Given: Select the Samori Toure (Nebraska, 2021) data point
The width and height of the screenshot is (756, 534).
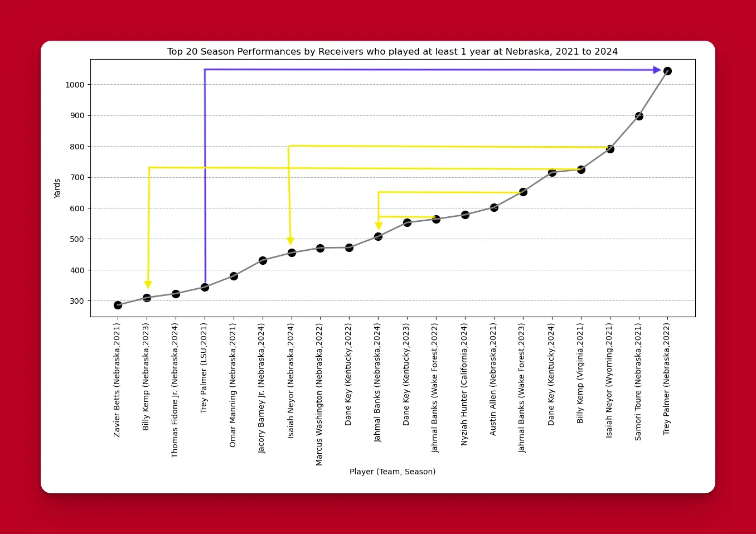Looking at the screenshot, I should click(x=639, y=116).
